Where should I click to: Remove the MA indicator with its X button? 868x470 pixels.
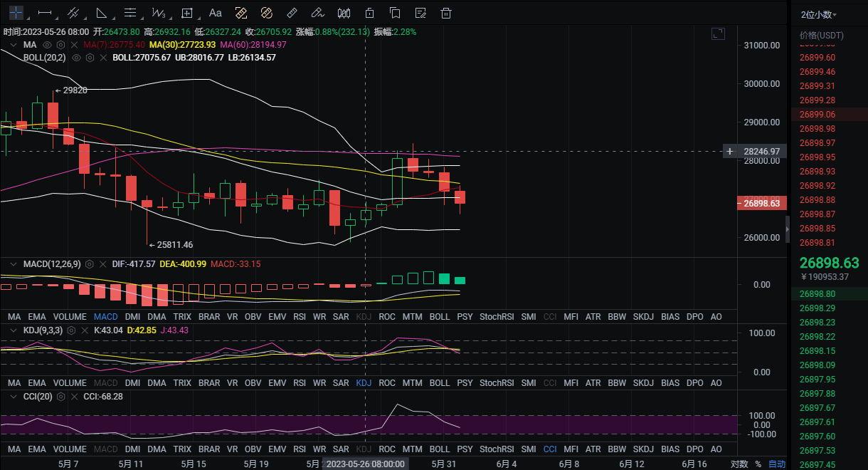[x=73, y=45]
